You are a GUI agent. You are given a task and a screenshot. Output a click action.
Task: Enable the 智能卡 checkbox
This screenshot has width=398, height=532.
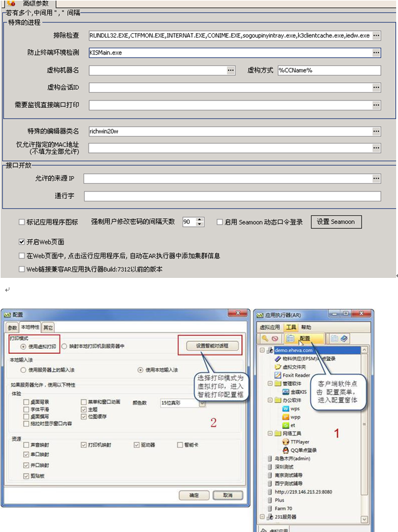[180, 445]
